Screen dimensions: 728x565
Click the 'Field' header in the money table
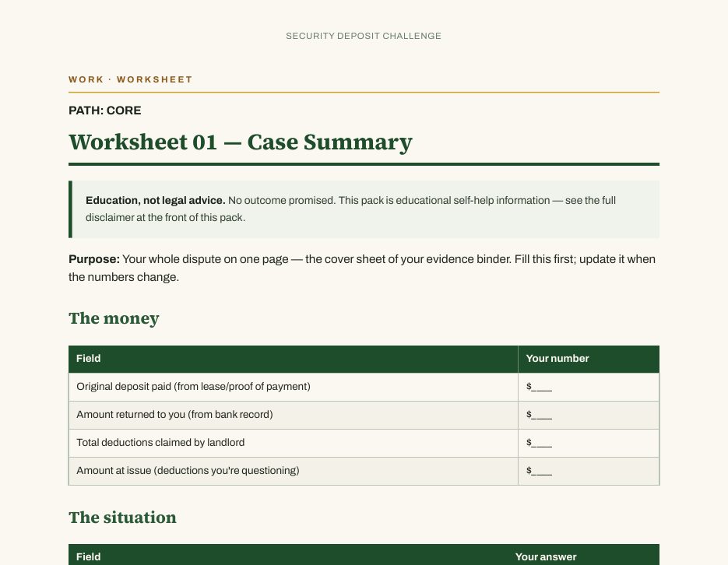click(x=88, y=358)
